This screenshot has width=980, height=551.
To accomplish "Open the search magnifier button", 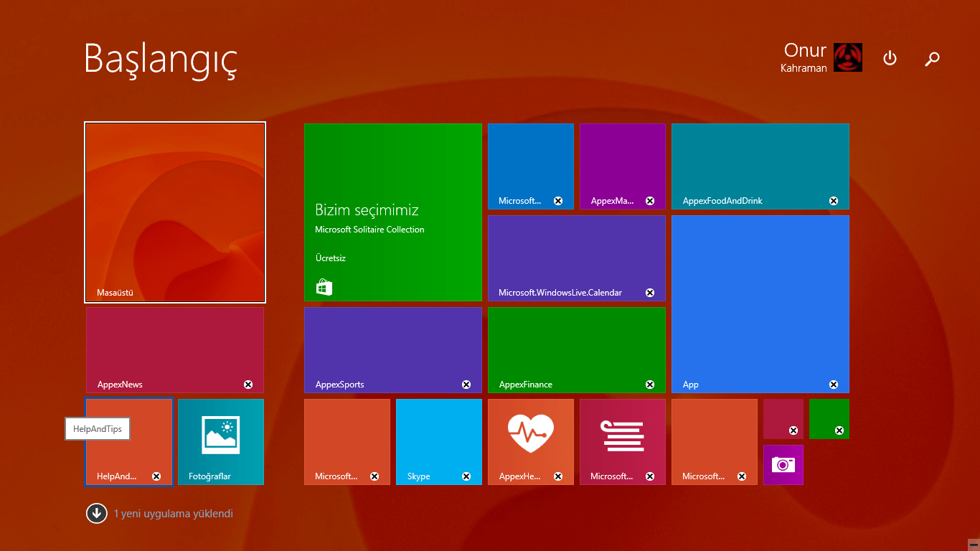I will [x=932, y=59].
